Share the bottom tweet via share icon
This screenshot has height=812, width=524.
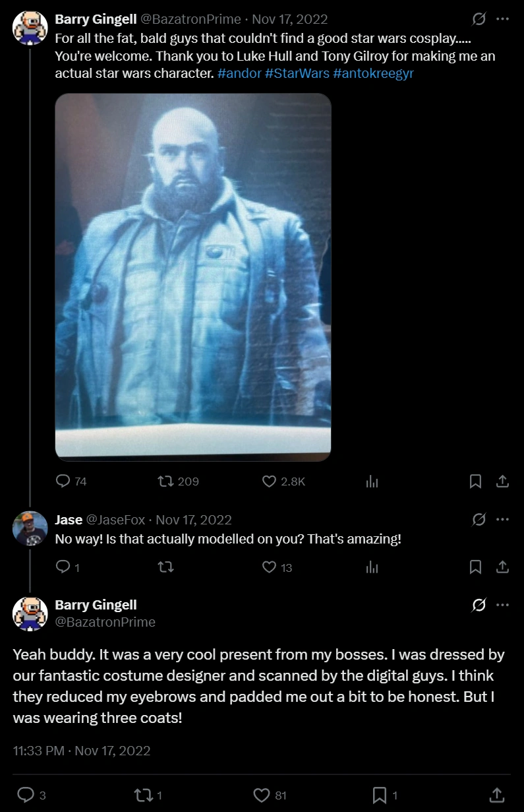tap(498, 794)
